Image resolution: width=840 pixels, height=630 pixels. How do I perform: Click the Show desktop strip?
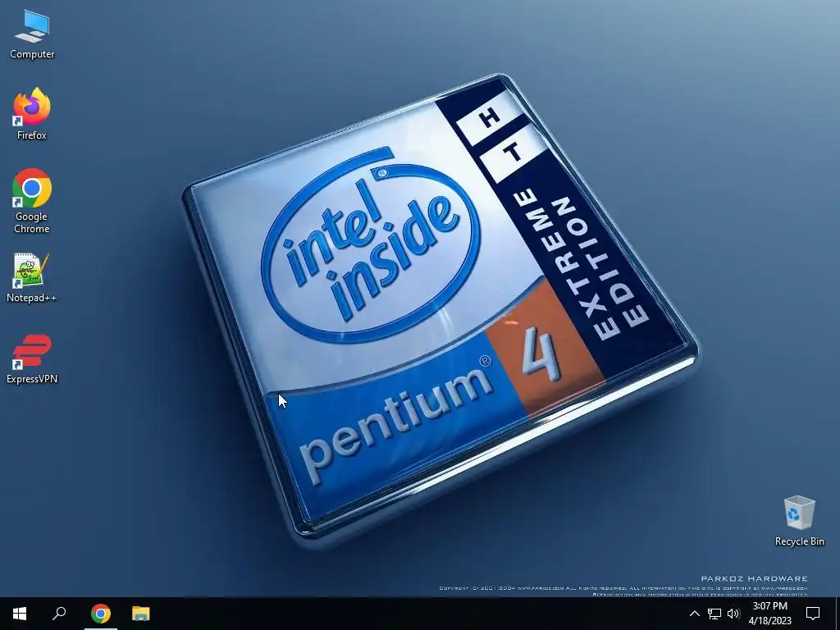coord(838,614)
